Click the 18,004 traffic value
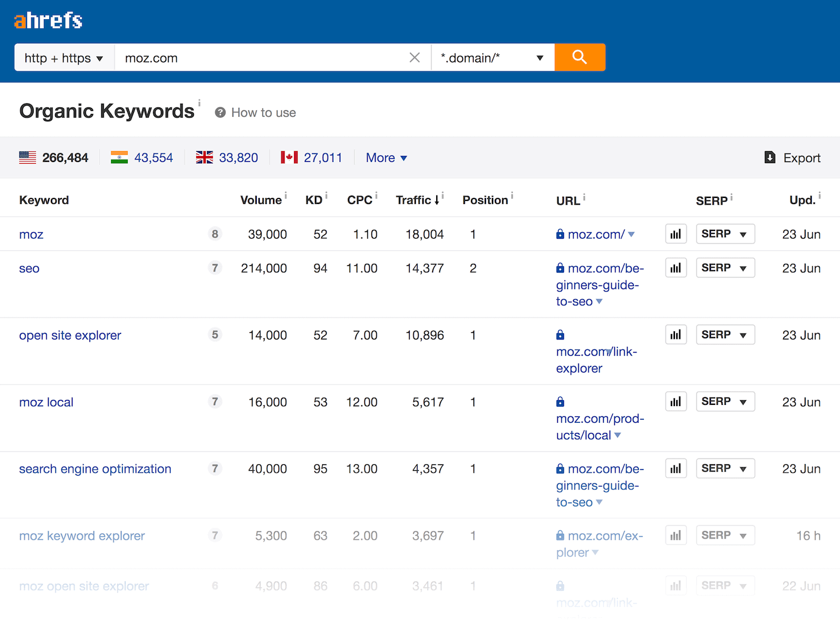This screenshot has height=631, width=840. [425, 235]
